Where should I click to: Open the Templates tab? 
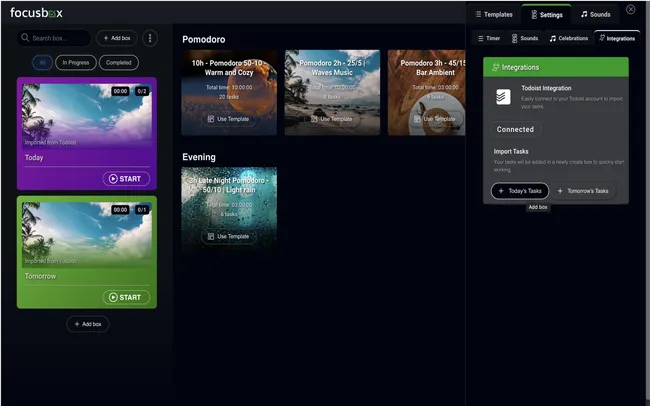[x=492, y=14]
